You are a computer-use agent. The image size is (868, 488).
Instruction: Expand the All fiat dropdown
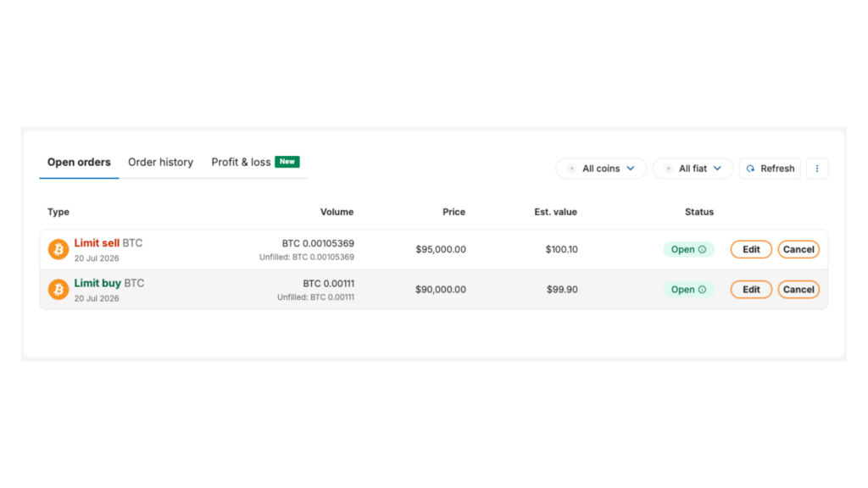(x=693, y=169)
